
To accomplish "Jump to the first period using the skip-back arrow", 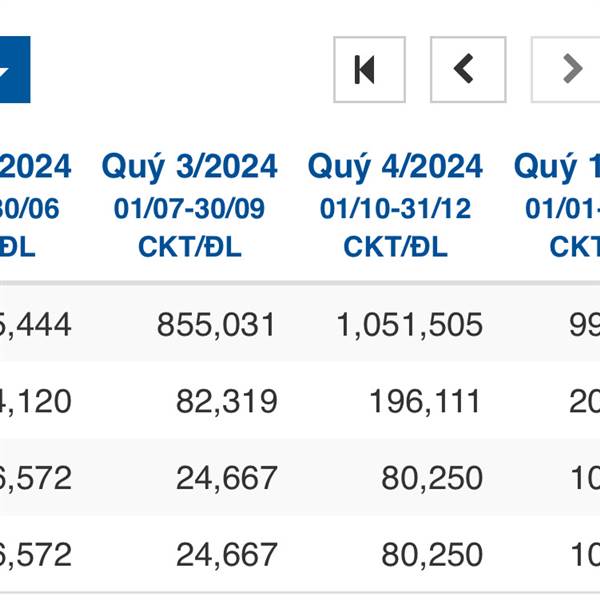I will pos(369,70).
